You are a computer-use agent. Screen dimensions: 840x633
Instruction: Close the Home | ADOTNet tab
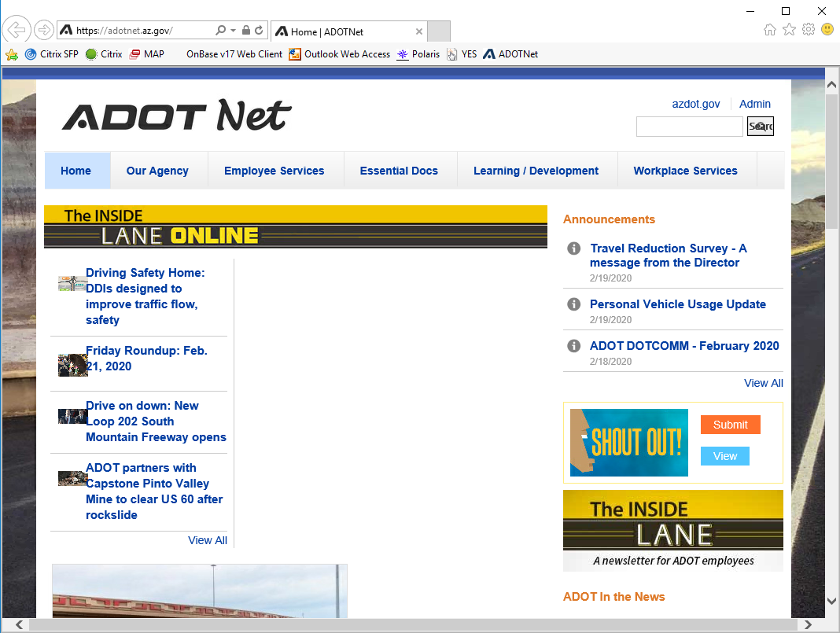[419, 31]
